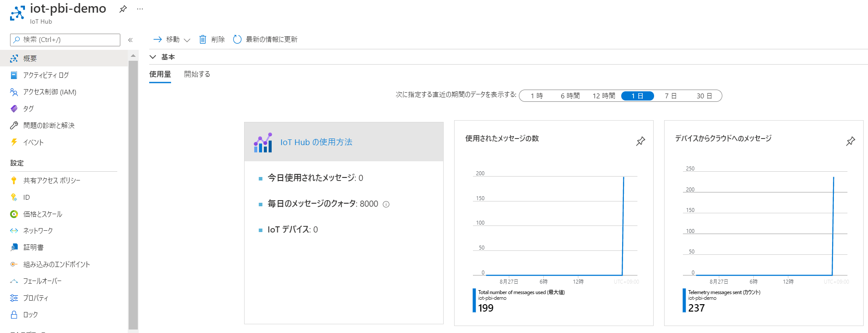Screen dimensions: 868x333
Task: Click the 設定 section header
Action: 17,163
